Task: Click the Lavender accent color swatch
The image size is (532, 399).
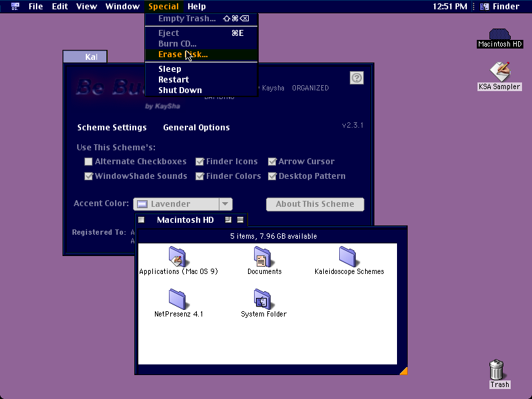Action: 142,204
